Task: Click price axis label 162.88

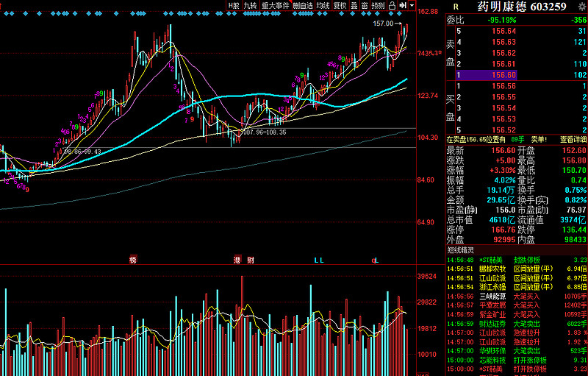Action: point(428,12)
